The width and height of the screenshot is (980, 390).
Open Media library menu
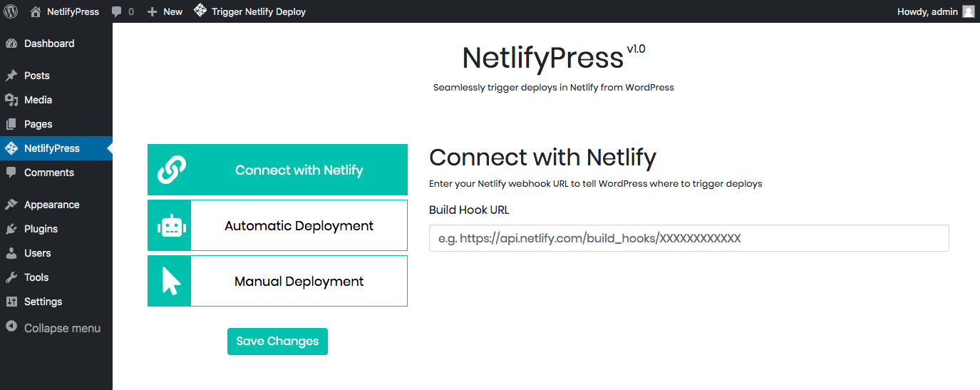56,100
